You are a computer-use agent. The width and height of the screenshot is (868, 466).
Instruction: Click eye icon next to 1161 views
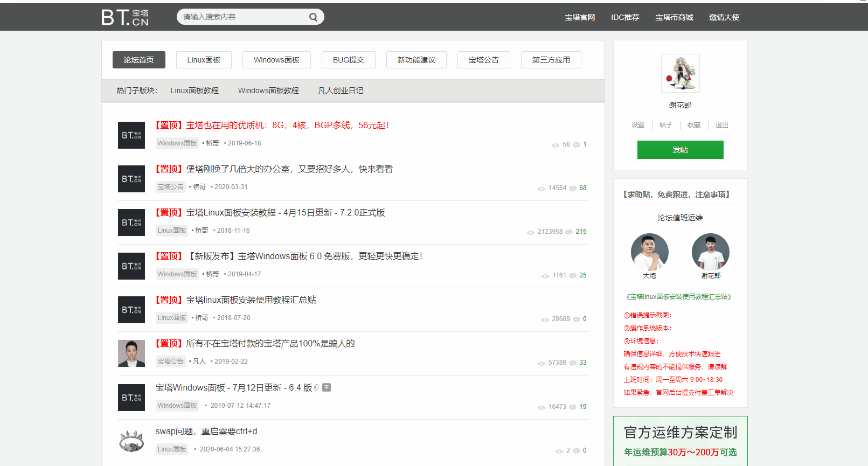(x=545, y=276)
